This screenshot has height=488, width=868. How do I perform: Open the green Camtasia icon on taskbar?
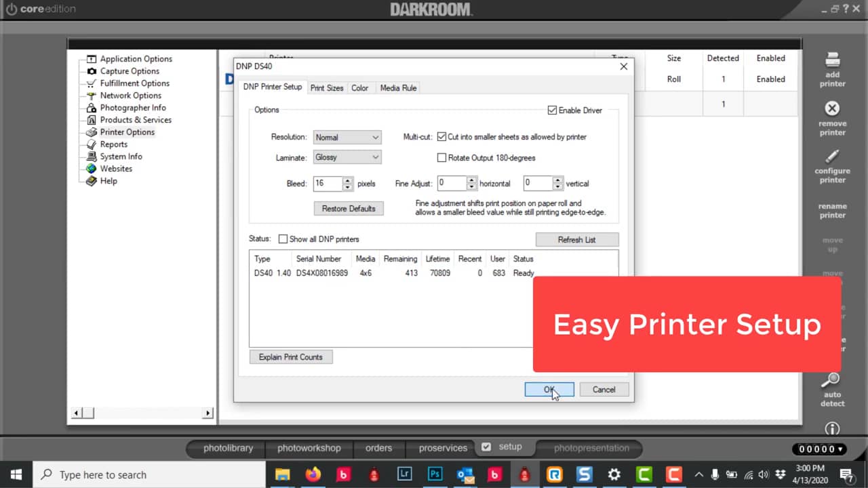(644, 474)
